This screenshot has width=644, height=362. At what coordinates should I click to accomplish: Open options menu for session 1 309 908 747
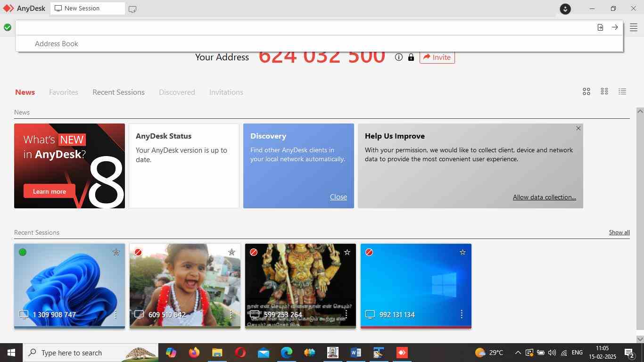(x=115, y=314)
